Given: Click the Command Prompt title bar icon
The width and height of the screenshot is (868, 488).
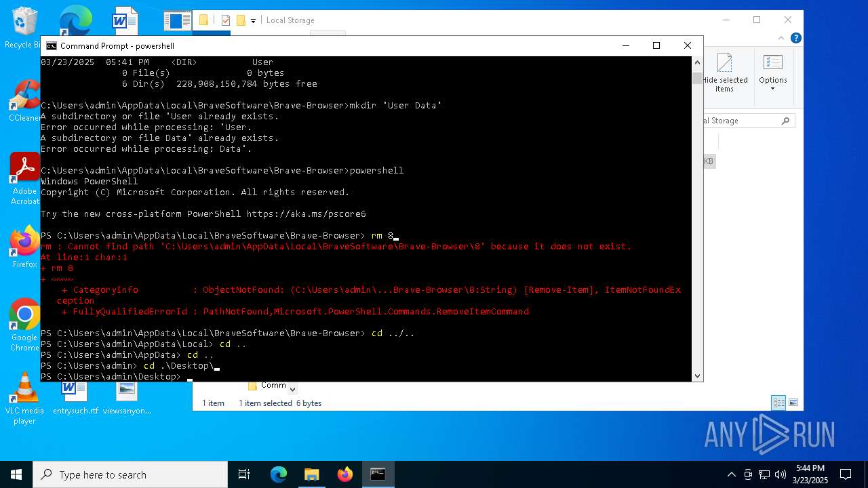Looking at the screenshot, I should coord(51,45).
